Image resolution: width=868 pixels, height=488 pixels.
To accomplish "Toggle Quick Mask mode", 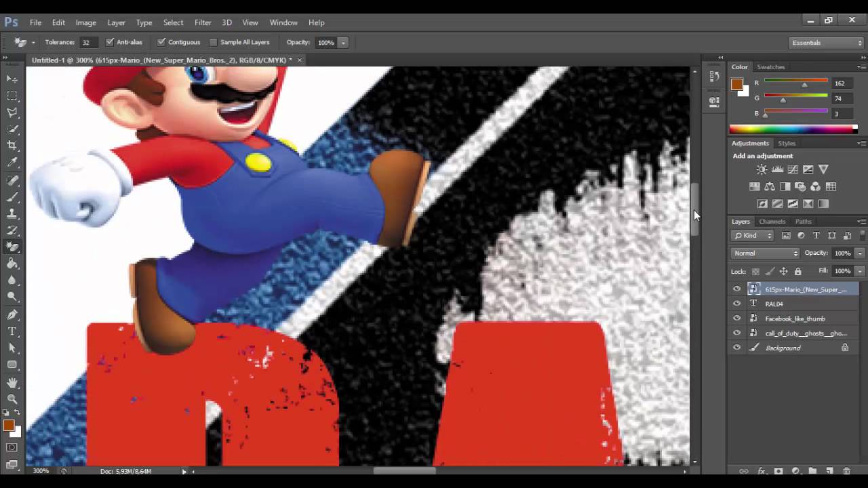I will point(12,447).
